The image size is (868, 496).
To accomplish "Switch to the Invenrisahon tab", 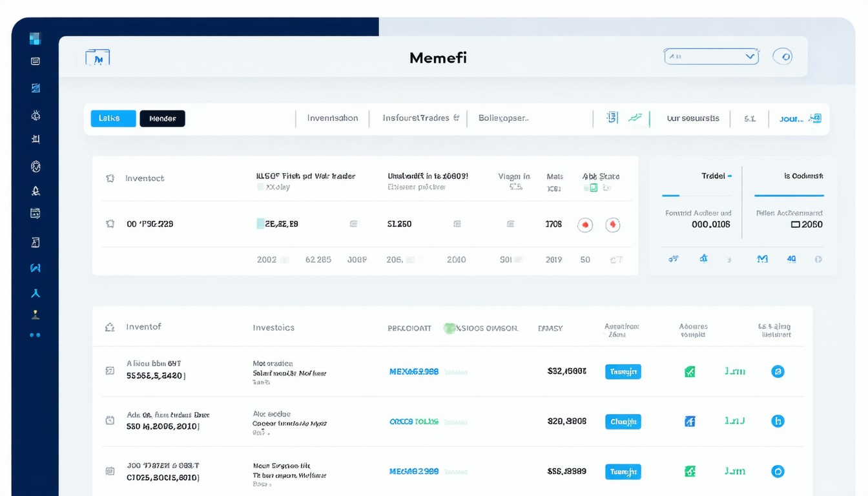I will click(332, 118).
